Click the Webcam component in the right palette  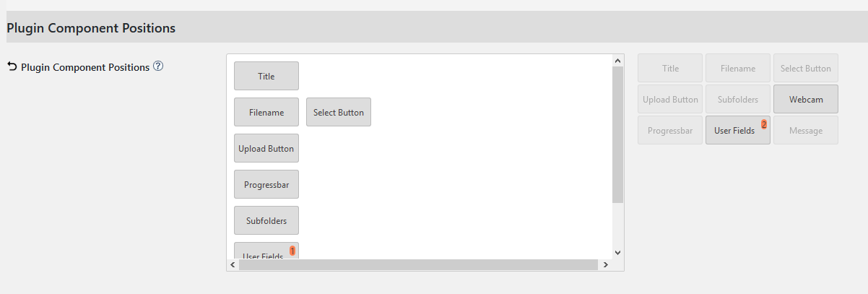click(x=806, y=99)
